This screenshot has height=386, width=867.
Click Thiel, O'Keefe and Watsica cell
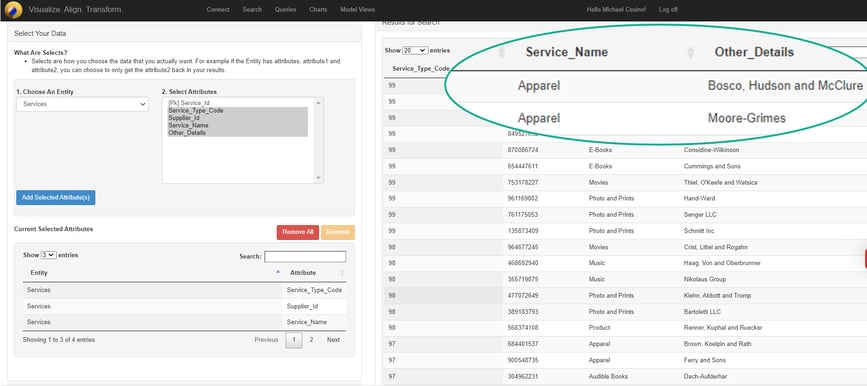pos(720,182)
